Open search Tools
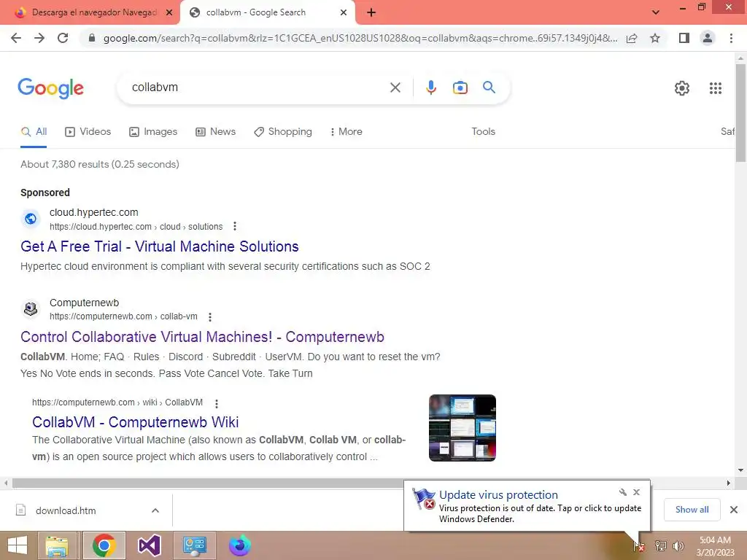 click(483, 131)
